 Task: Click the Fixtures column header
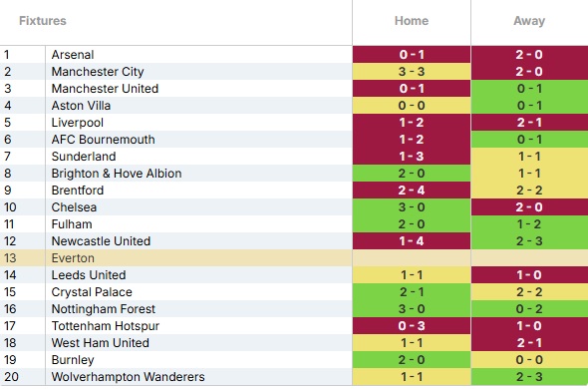click(x=43, y=21)
